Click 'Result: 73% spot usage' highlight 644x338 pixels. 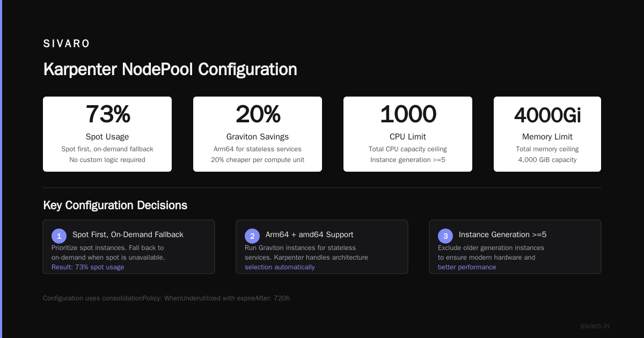[x=88, y=267]
